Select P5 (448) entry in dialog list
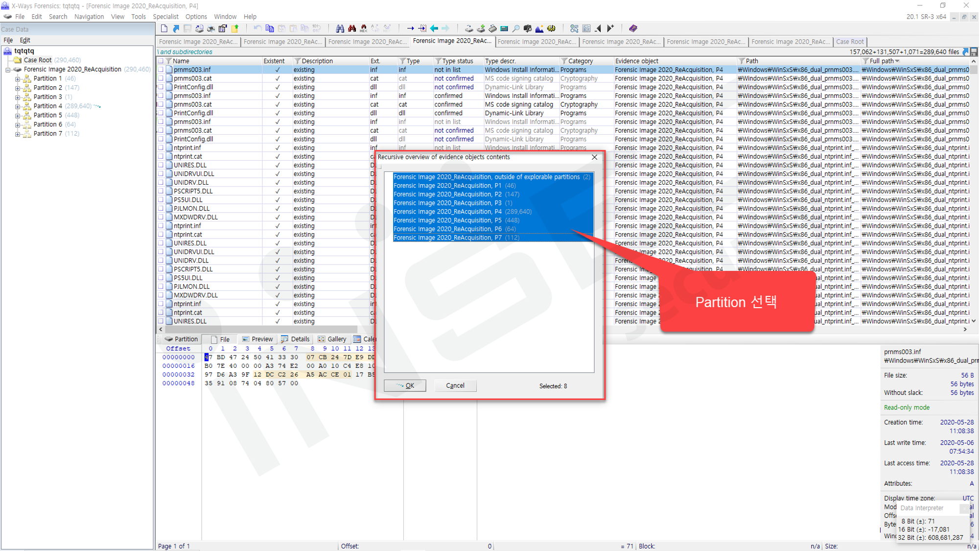 (x=493, y=220)
